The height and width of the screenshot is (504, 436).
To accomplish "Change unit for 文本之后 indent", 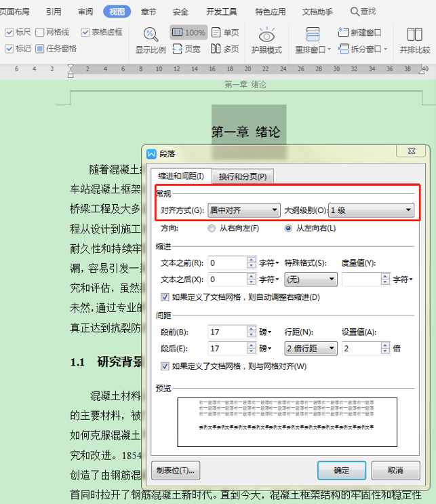I will pos(269,279).
